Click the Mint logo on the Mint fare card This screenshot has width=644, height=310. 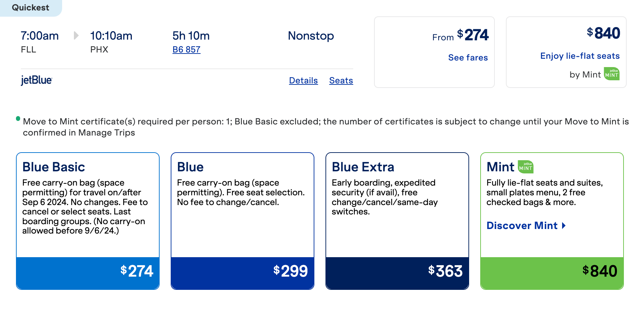(526, 167)
